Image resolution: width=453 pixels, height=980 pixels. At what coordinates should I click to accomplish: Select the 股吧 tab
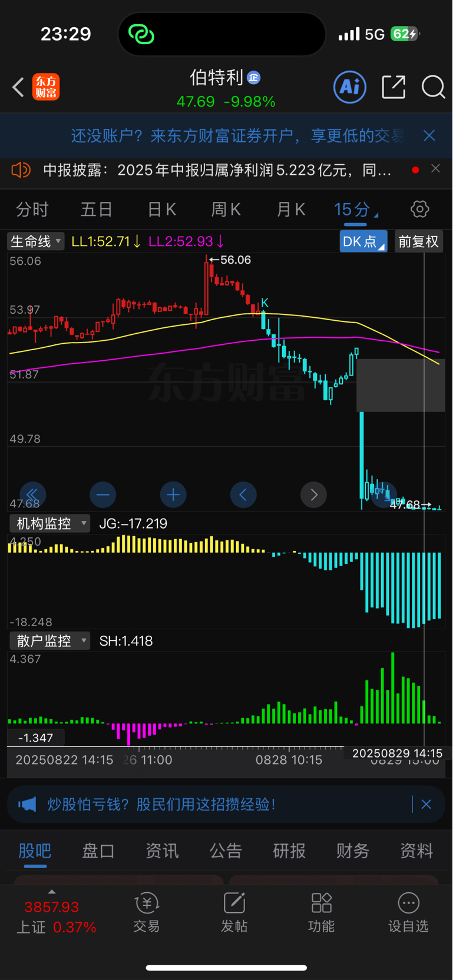[35, 851]
